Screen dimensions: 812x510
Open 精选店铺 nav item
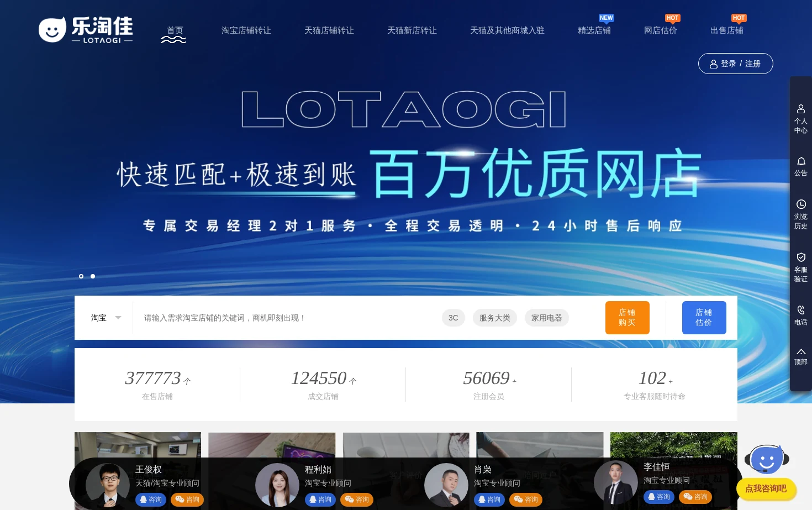[594, 30]
